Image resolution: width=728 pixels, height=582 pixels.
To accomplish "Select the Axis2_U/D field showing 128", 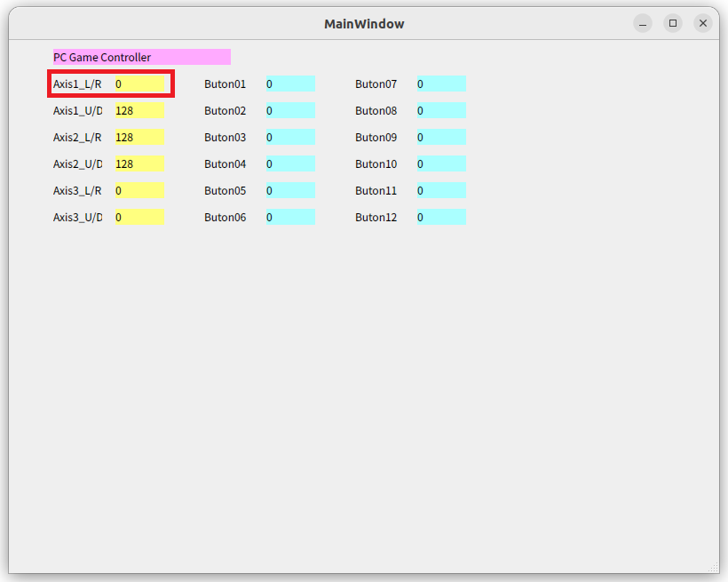I will coord(138,163).
